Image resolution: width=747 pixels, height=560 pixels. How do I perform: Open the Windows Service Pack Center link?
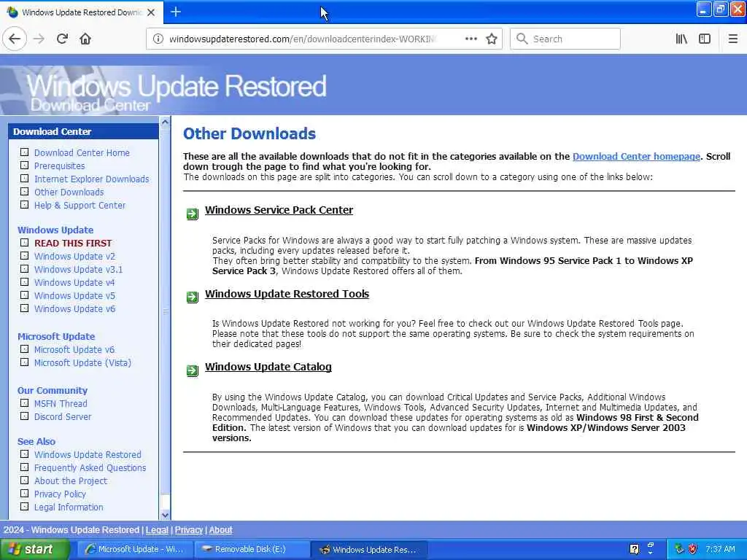tap(279, 210)
